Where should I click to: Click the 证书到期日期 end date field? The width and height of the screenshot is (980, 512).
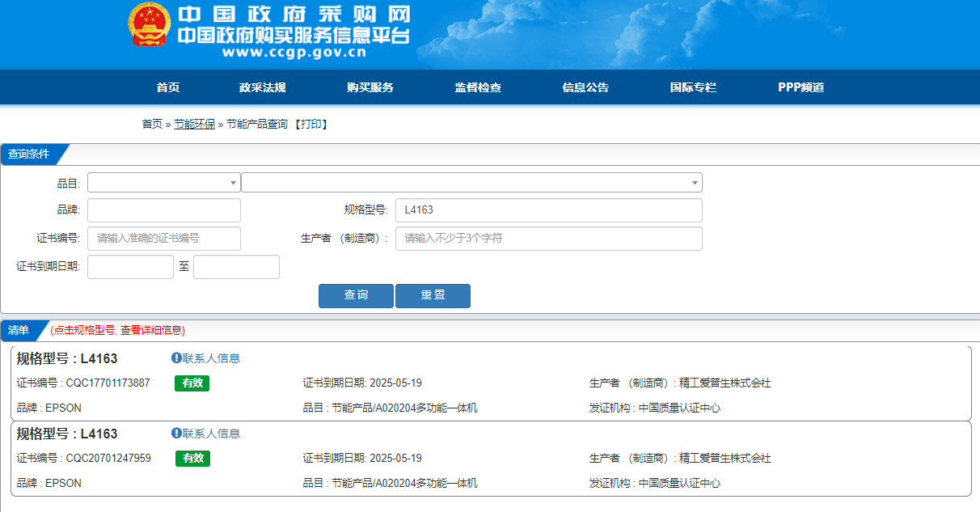236,267
